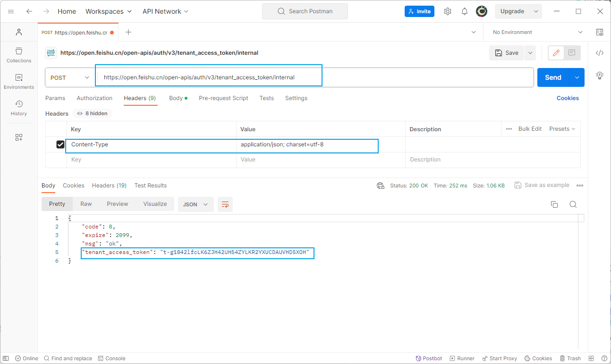Viewport: 611px width, 364px height.
Task: Switch to the comments view
Action: click(x=572, y=53)
